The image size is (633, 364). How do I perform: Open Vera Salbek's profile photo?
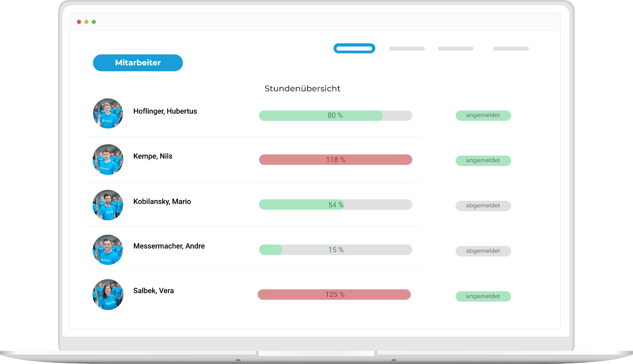(x=108, y=295)
